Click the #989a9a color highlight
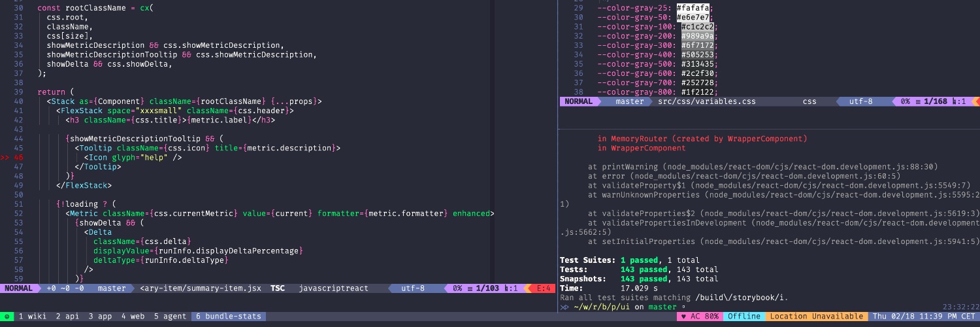Viewport: 980px width, 327px height. click(698, 36)
